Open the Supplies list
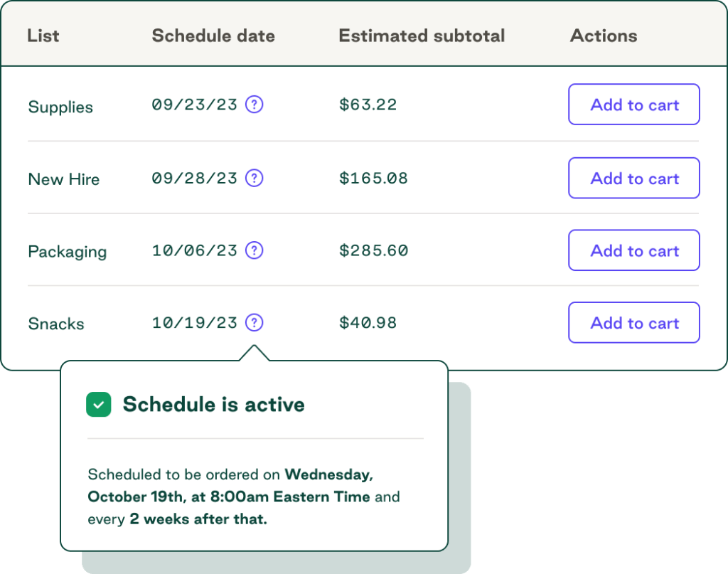Image resolution: width=728 pixels, height=574 pixels. (x=60, y=107)
